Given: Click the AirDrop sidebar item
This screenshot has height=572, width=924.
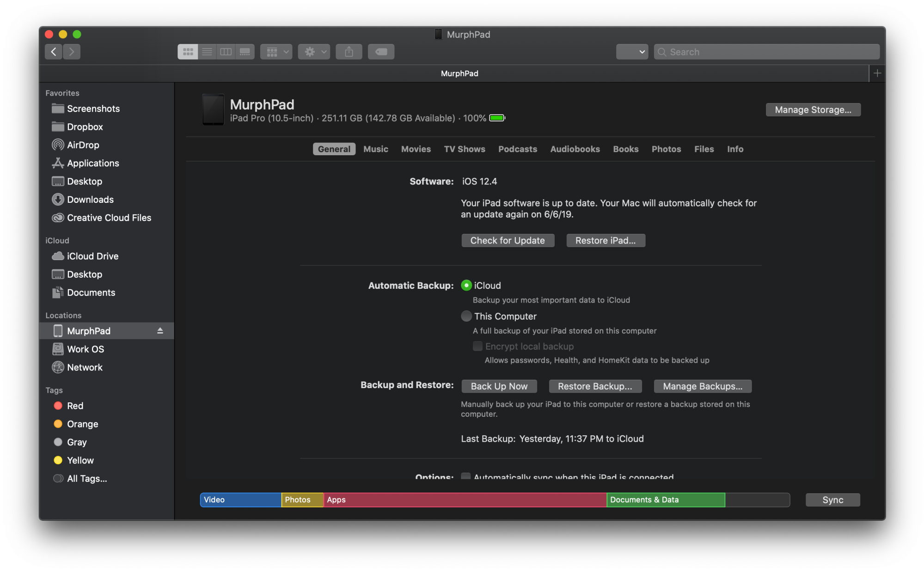Looking at the screenshot, I should [84, 144].
